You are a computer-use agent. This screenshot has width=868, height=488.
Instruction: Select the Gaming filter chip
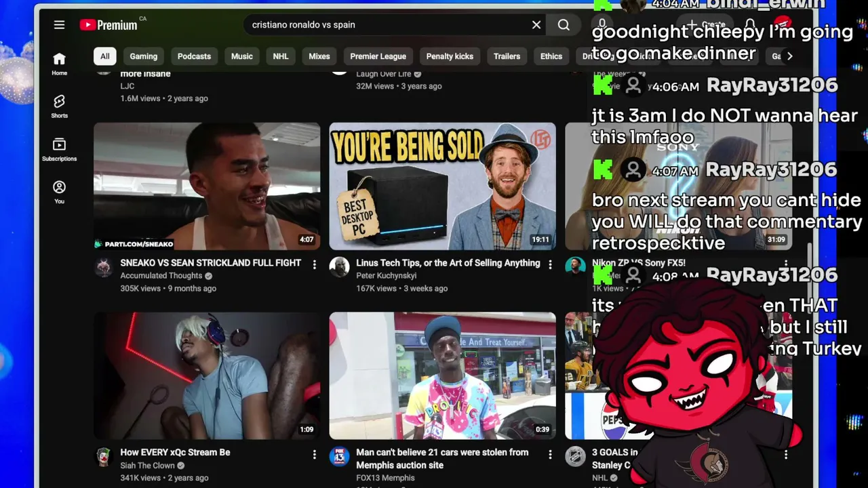144,56
